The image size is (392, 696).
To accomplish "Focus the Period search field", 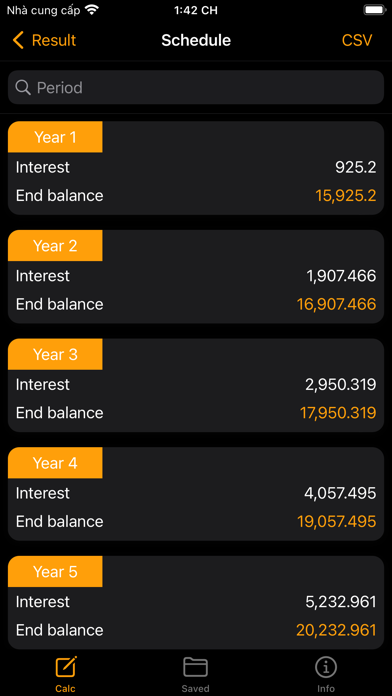I will pos(196,87).
